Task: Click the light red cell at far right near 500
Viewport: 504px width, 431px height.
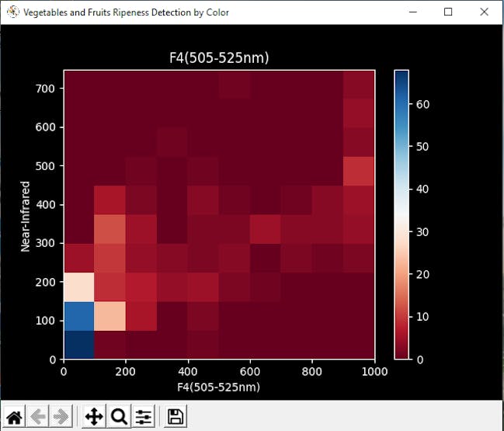Action: (x=359, y=172)
